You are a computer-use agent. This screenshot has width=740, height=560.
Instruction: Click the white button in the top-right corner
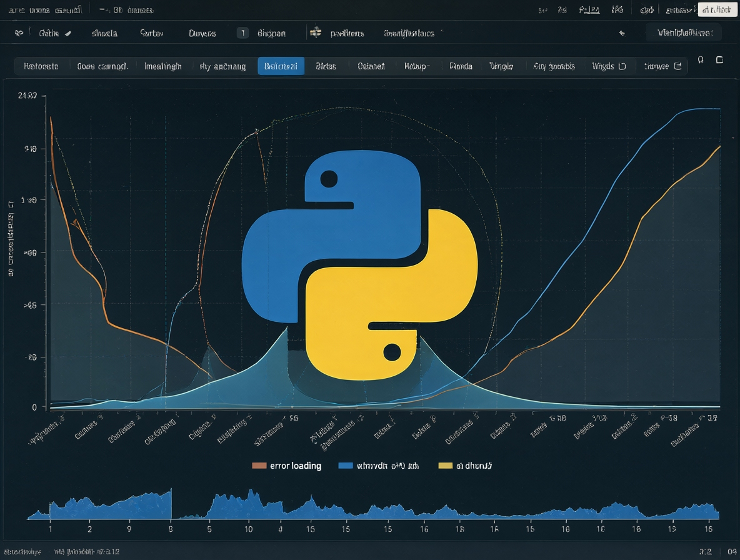pyautogui.click(x=717, y=9)
